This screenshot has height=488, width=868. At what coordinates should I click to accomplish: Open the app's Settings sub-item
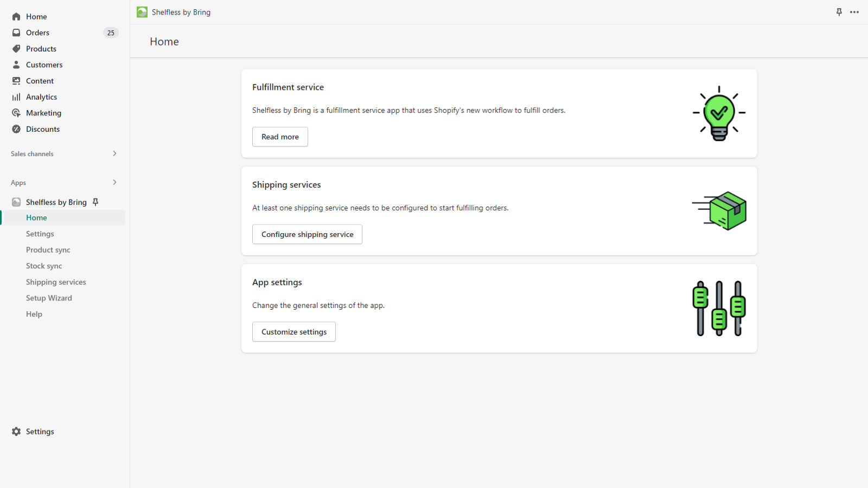[x=40, y=234]
